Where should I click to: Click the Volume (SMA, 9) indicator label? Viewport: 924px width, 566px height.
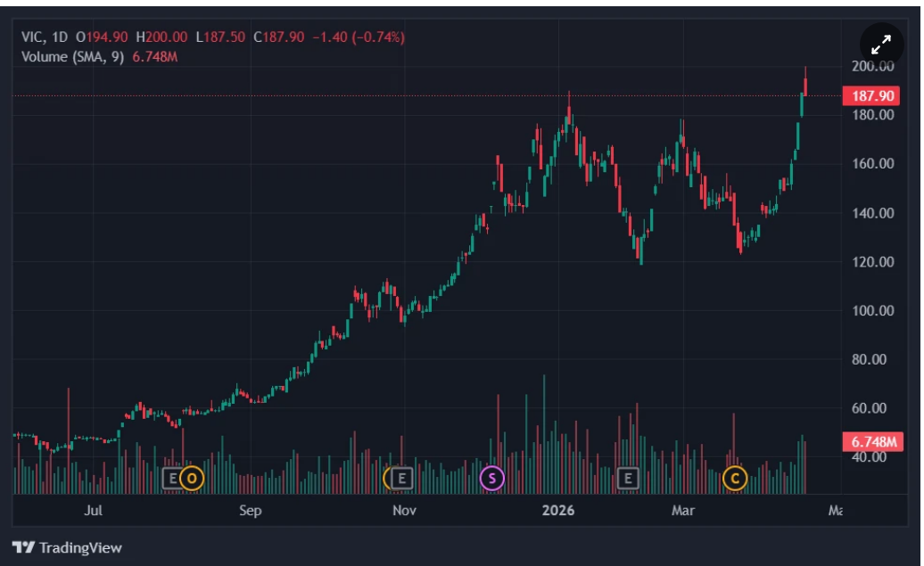click(x=72, y=57)
